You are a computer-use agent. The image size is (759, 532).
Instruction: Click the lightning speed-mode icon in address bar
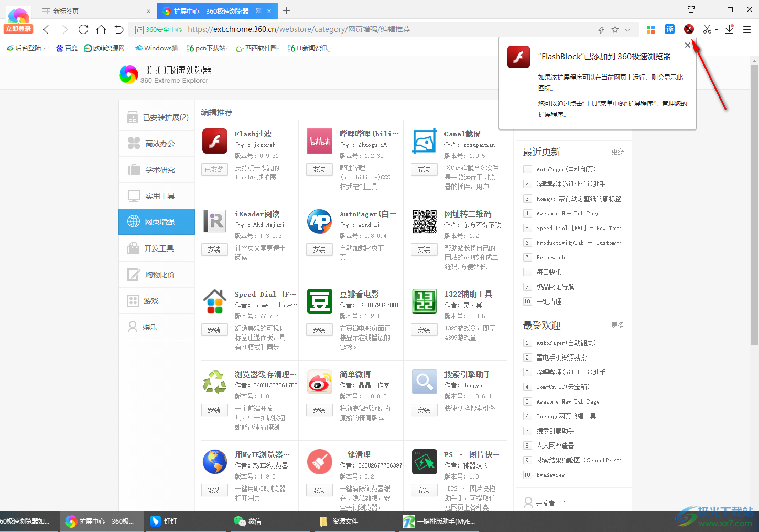click(x=601, y=30)
